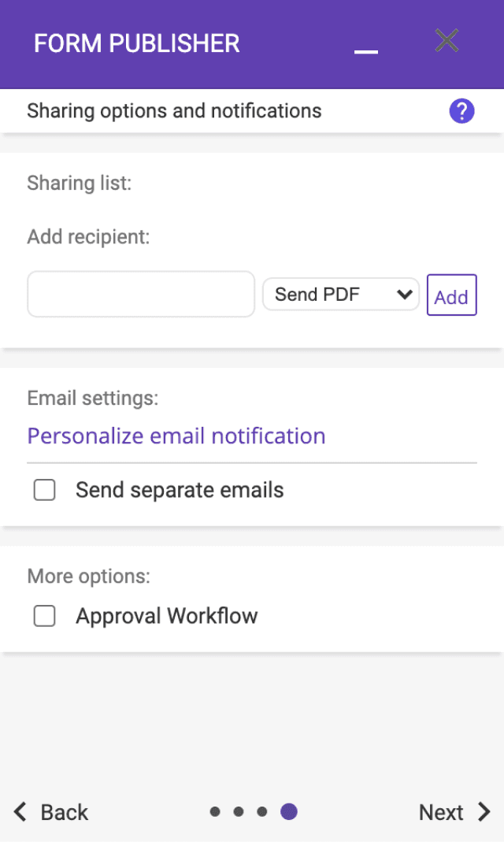Select the highlighted fourth step dot
The width and height of the screenshot is (504, 842).
coord(289,811)
